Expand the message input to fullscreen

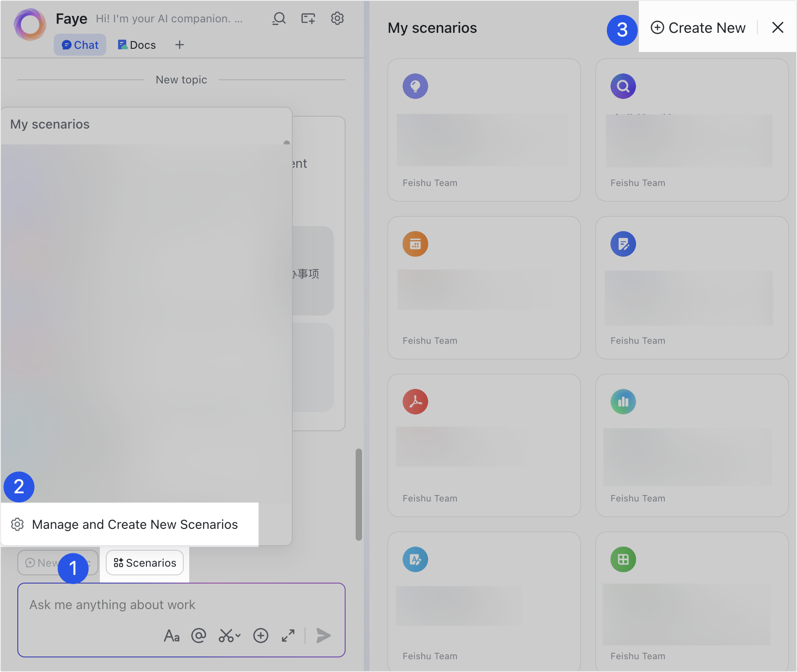pyautogui.click(x=288, y=635)
